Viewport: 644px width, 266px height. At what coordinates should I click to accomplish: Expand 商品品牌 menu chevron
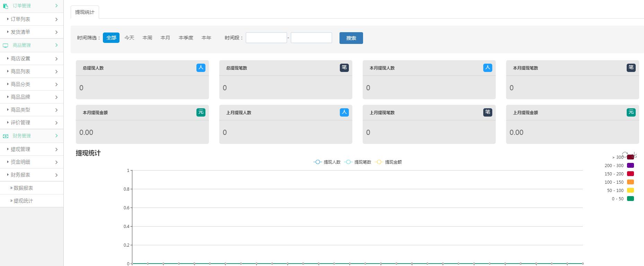pos(56,97)
